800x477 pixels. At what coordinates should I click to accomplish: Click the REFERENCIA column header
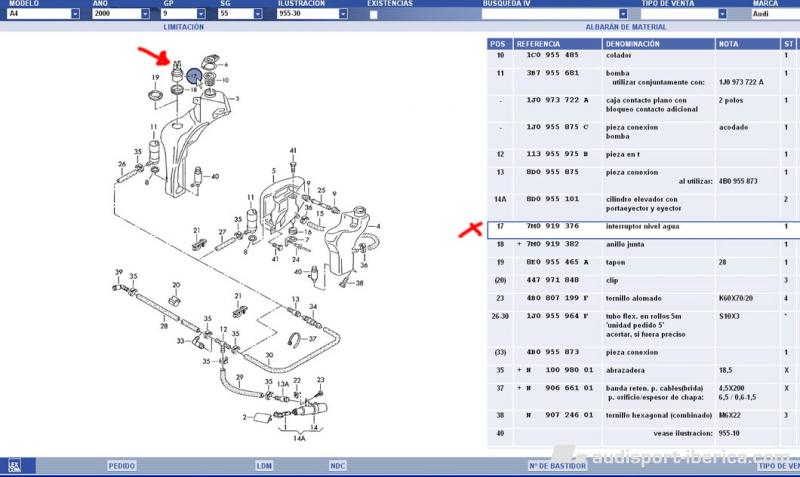558,44
